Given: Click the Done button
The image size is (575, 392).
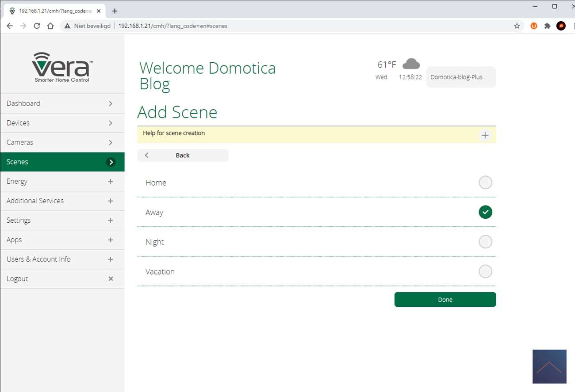Looking at the screenshot, I should point(445,300).
